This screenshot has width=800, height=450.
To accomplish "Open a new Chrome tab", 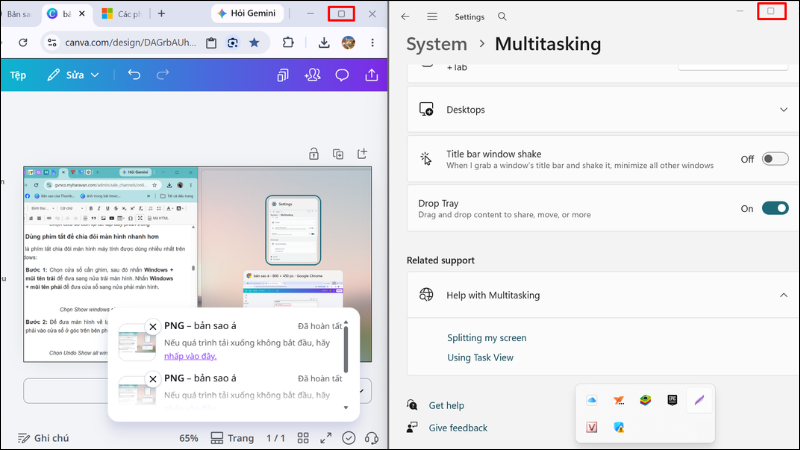I will 161,14.
